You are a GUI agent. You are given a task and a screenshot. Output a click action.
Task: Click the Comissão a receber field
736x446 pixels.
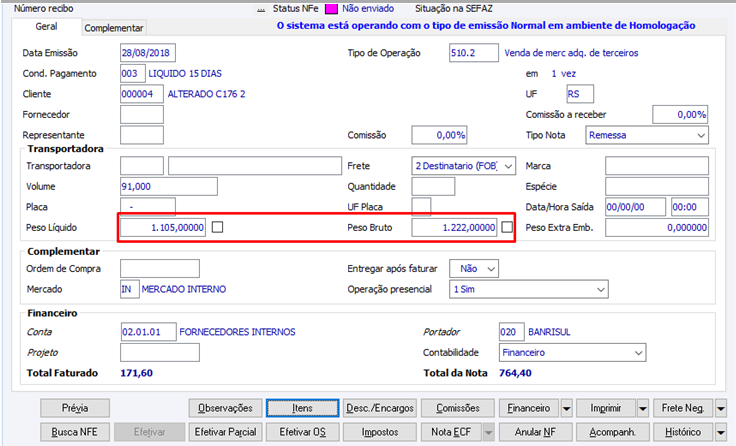tap(680, 115)
